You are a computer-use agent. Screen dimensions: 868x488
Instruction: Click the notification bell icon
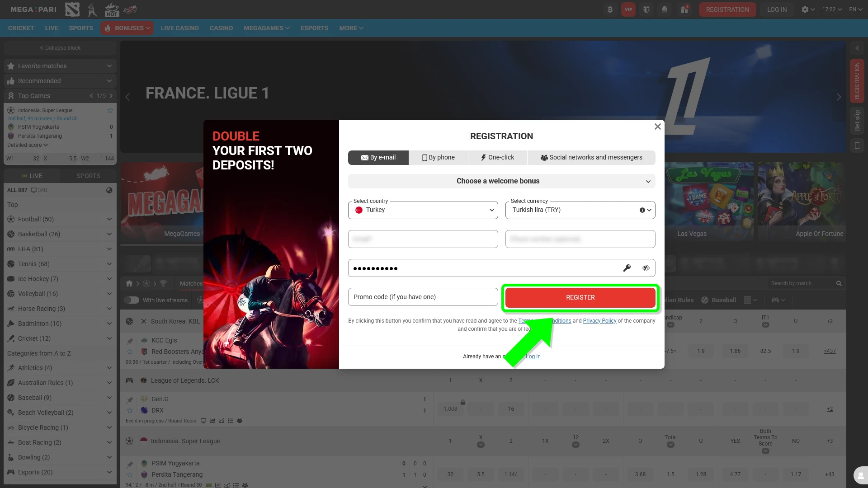tap(664, 9)
